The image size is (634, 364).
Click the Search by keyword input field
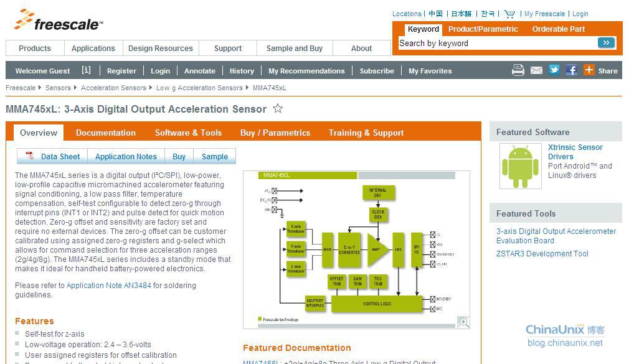coord(498,43)
